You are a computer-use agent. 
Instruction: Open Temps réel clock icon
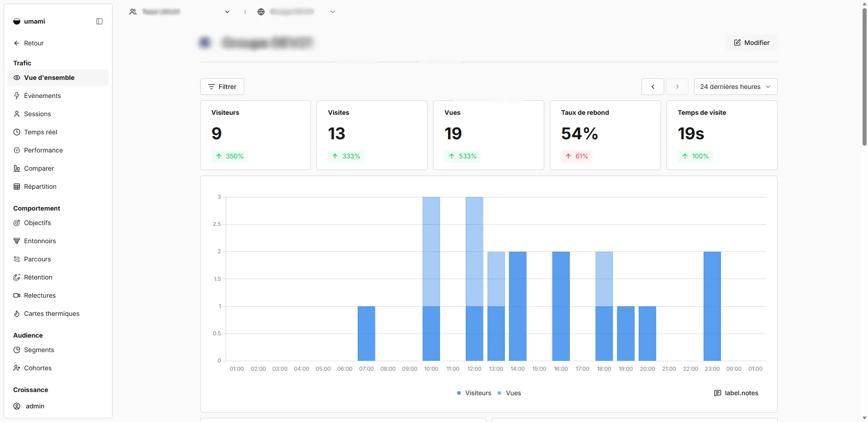tap(17, 132)
